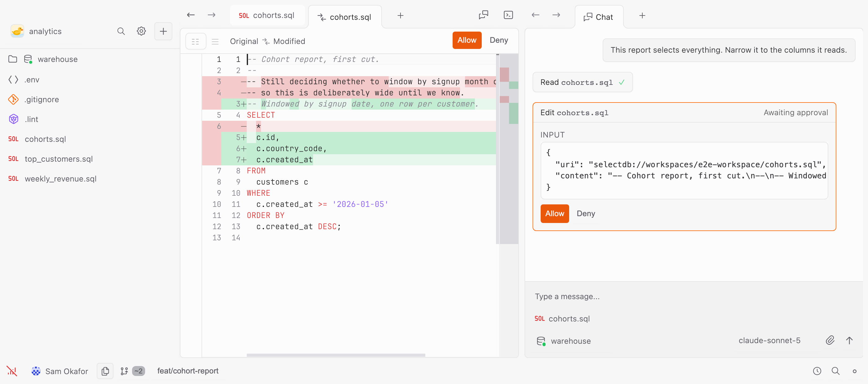Switch to side-by-side diff view

[x=196, y=41]
